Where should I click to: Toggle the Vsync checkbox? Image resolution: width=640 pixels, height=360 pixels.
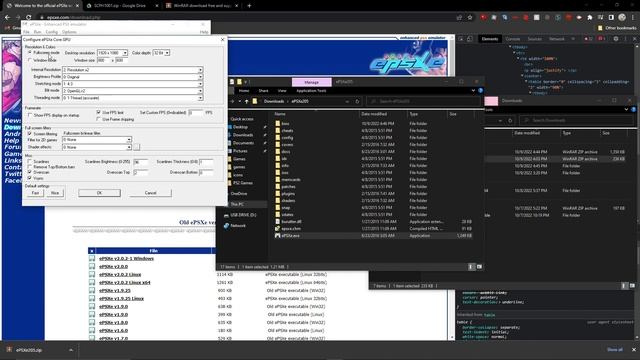click(x=29, y=178)
